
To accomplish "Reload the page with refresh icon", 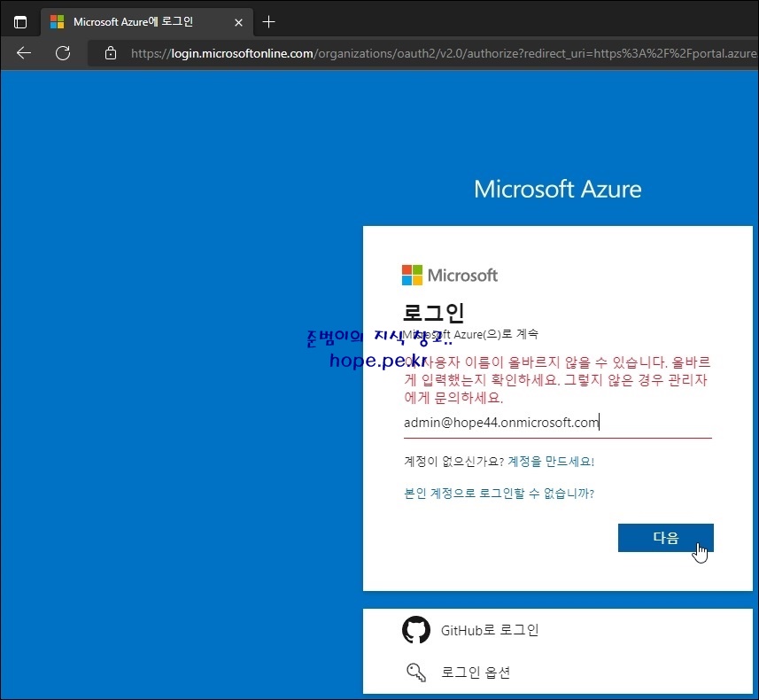I will [63, 53].
